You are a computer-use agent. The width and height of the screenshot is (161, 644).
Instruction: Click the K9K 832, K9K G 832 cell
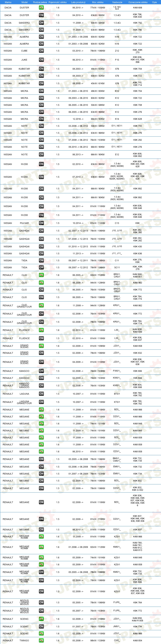[138, 489]
